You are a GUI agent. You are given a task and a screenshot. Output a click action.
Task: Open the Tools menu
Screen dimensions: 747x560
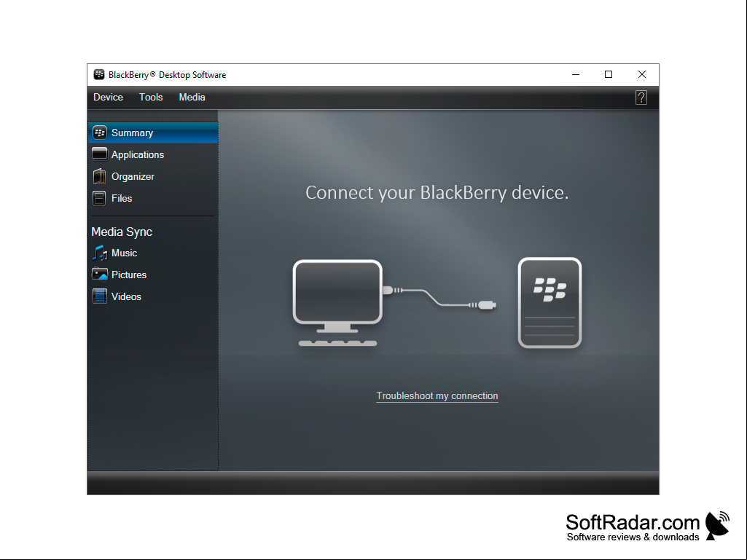pyautogui.click(x=151, y=97)
